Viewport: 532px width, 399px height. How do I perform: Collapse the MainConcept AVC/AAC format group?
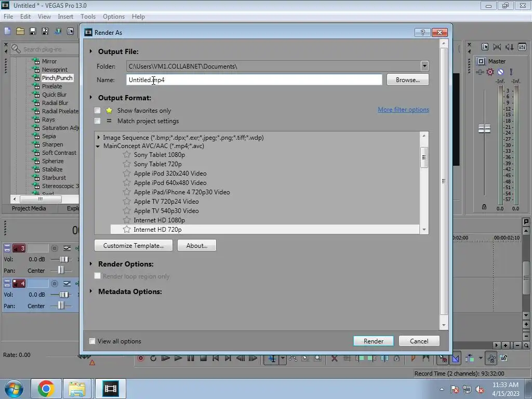[98, 146]
